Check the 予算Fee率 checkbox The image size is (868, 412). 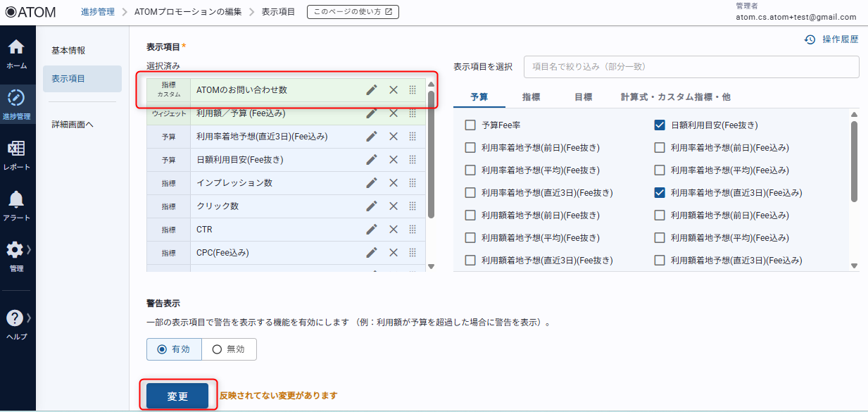470,125
